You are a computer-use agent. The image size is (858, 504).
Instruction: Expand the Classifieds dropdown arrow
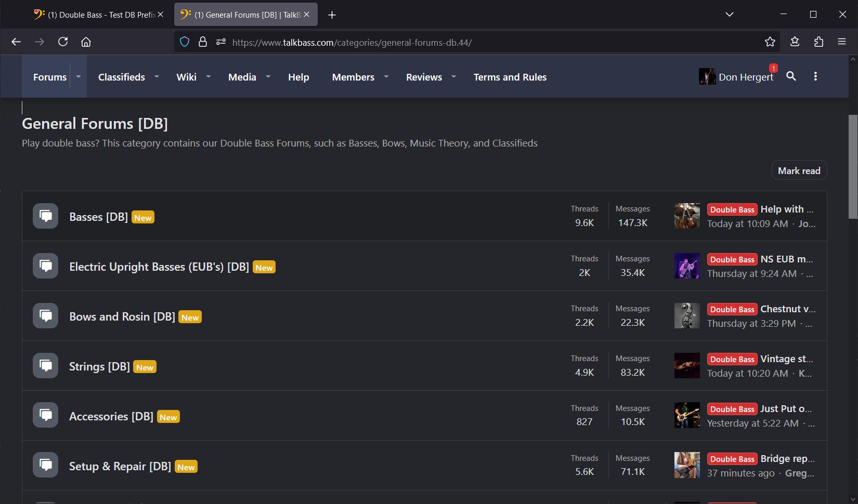tap(157, 76)
